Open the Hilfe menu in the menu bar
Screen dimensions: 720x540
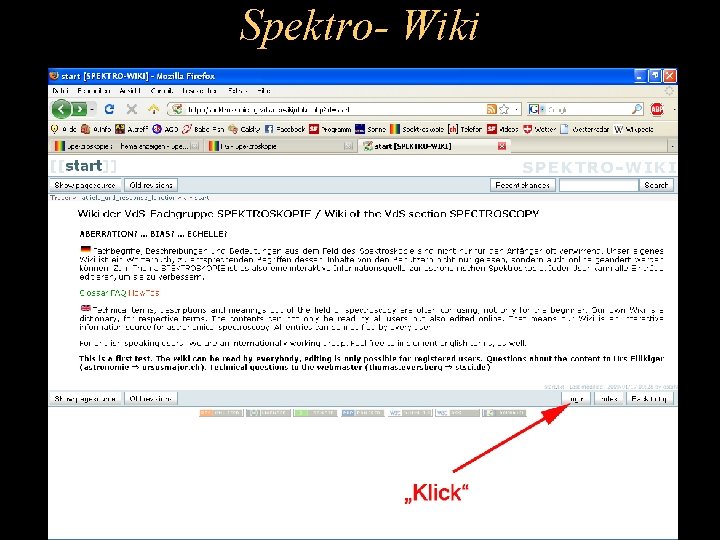[264, 91]
